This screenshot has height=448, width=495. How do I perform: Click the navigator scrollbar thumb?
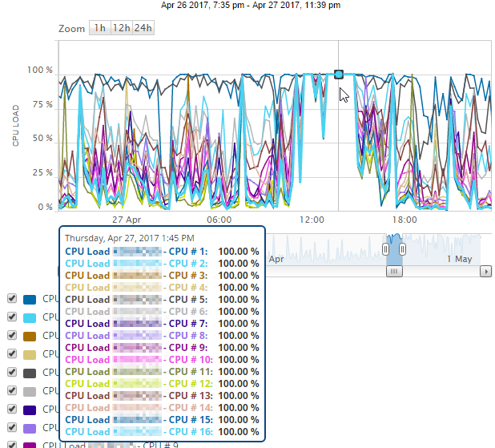(394, 272)
